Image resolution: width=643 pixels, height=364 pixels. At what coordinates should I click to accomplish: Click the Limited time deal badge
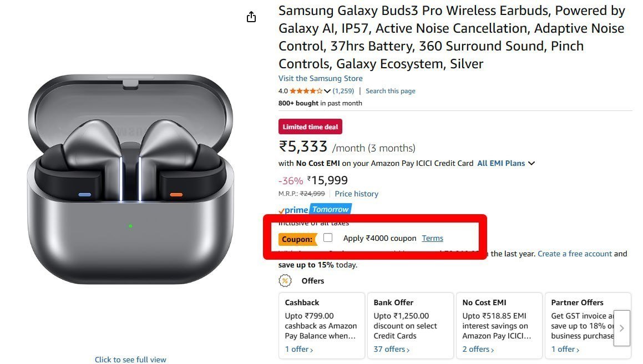coord(310,127)
